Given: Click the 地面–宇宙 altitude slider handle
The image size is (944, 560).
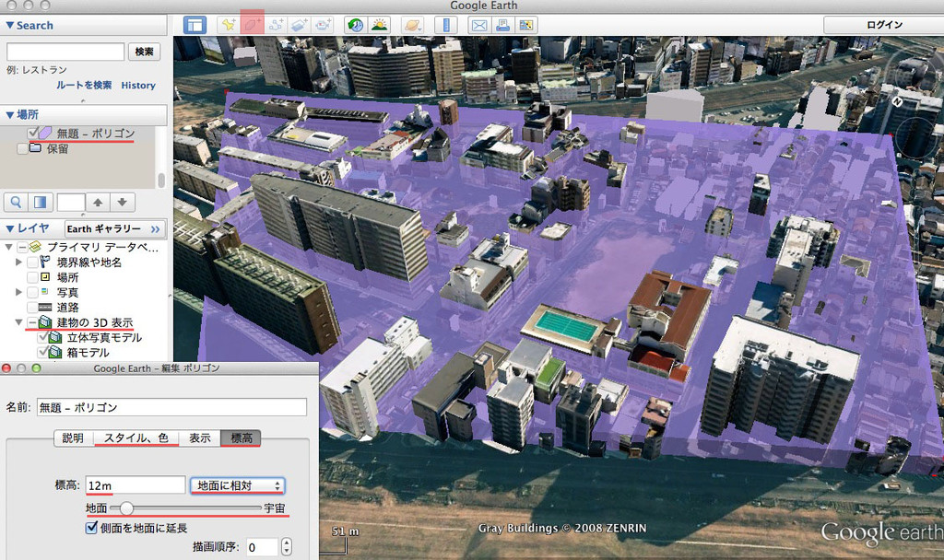Looking at the screenshot, I should coord(126,508).
